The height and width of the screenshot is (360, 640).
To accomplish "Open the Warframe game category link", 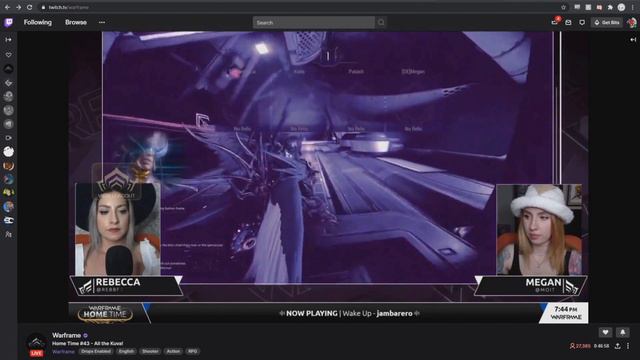I will pos(63,351).
